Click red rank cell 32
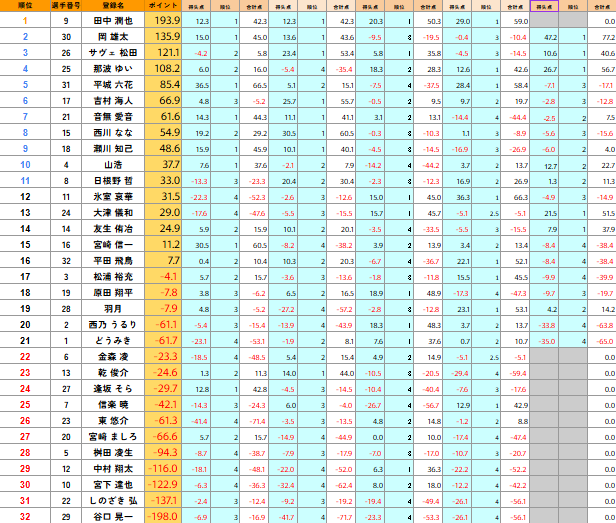 click(x=25, y=517)
